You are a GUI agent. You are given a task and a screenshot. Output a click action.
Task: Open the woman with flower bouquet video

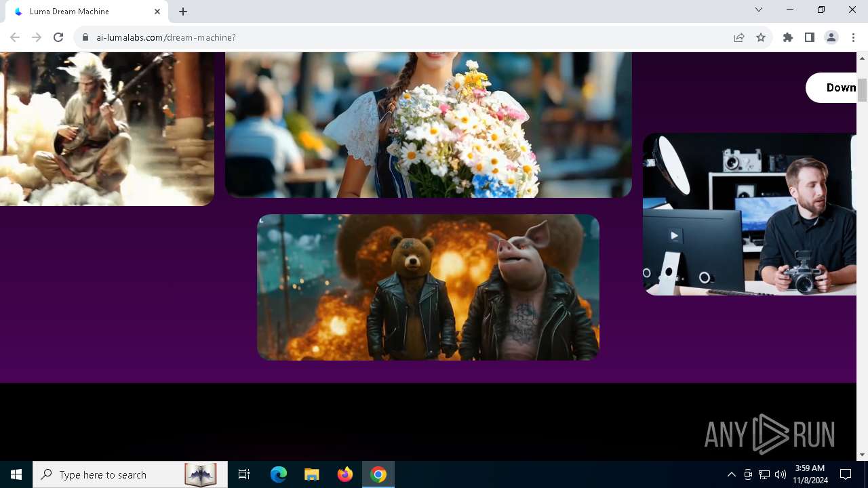(429, 125)
